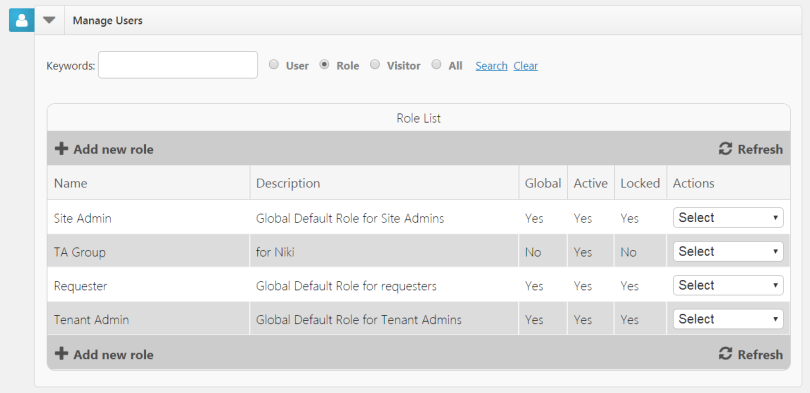Click the top Refresh arrows icon

point(725,149)
